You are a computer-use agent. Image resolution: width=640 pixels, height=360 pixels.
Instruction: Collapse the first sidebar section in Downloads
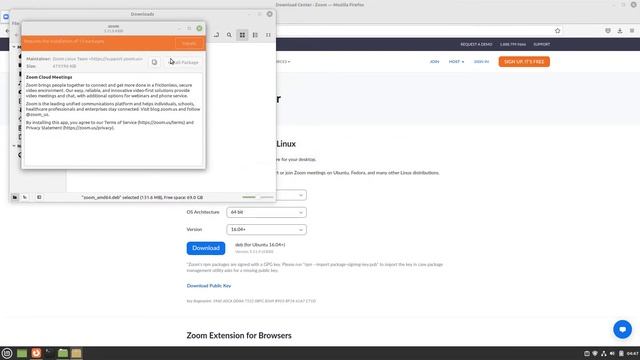14,47
